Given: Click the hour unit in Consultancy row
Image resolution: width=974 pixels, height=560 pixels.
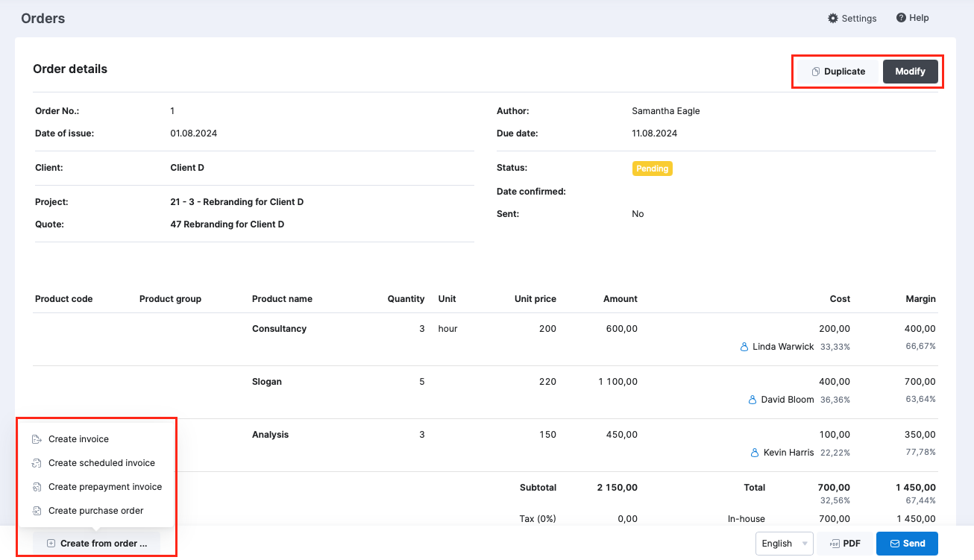Looking at the screenshot, I should (447, 329).
